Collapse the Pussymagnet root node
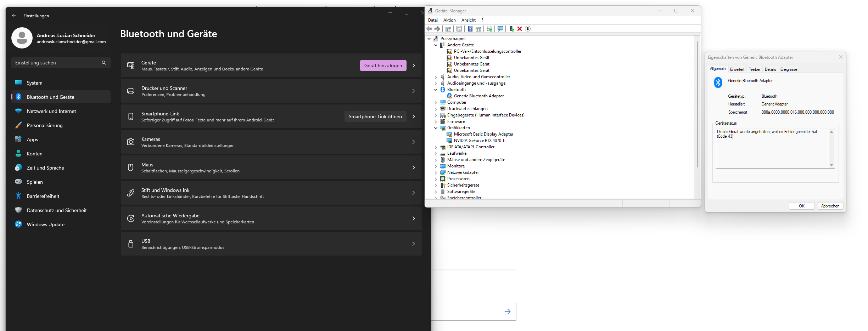The width and height of the screenshot is (868, 331). pos(429,39)
